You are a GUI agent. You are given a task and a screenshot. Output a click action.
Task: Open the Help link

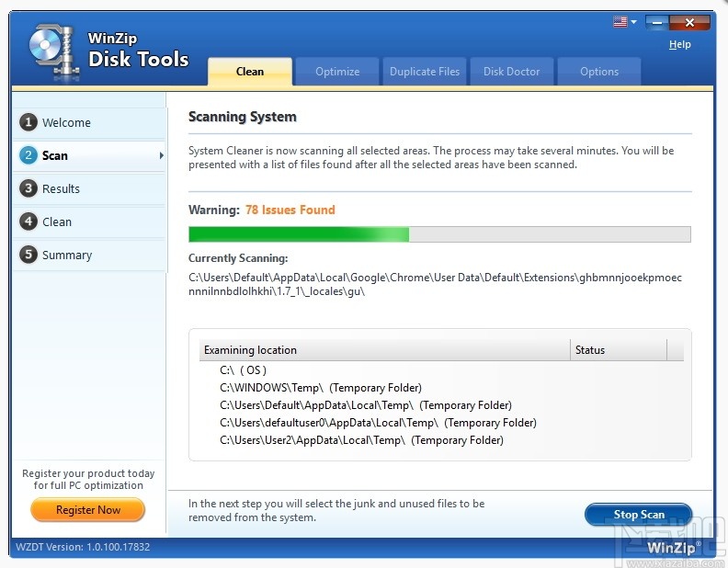pos(679,44)
